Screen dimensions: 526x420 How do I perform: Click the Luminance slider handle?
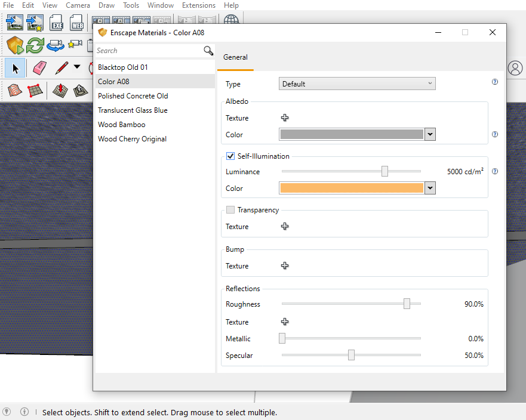[x=384, y=171]
